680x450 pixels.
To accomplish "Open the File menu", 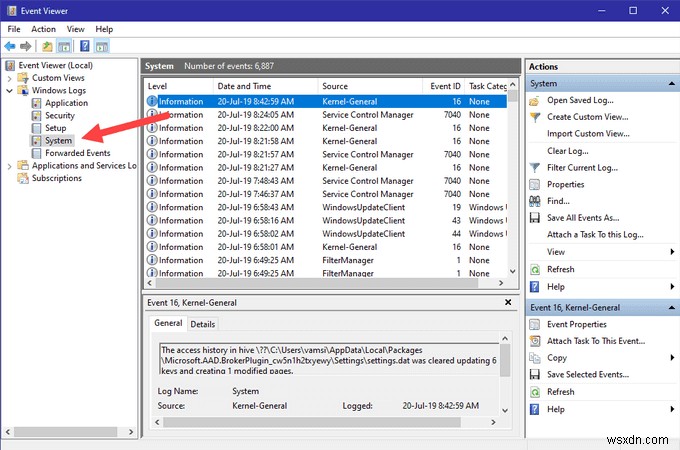I will [14, 29].
